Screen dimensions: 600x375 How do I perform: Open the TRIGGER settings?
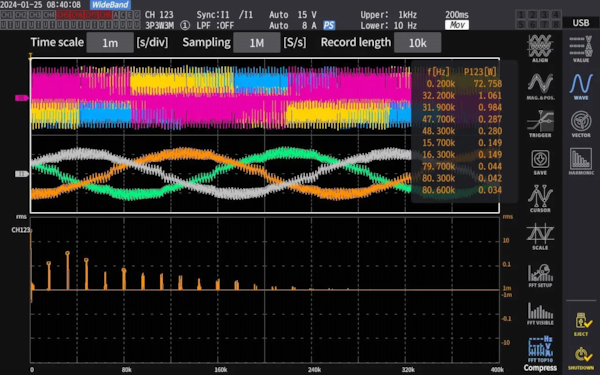tap(540, 123)
